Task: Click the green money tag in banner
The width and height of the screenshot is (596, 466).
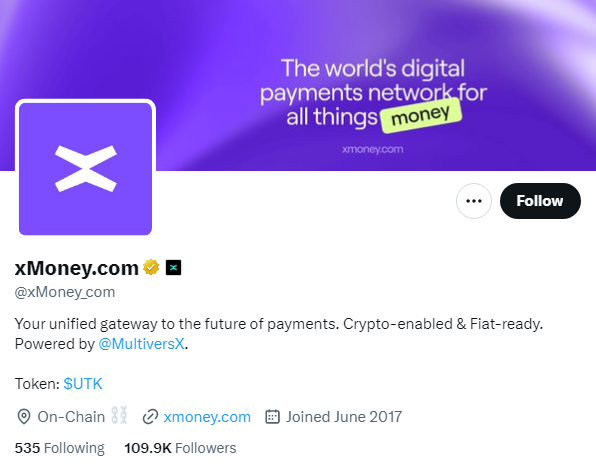Action: point(421,116)
